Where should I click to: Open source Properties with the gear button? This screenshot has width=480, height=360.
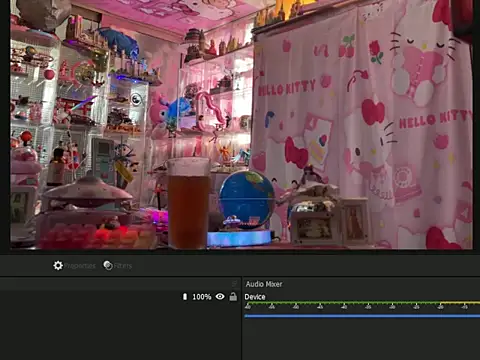click(74, 266)
